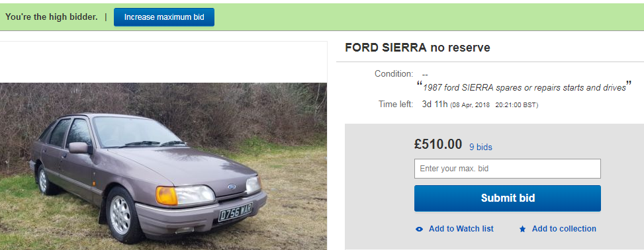Open the Ford Sierra listing photo
Screen dimensions: 644x250
pyautogui.click(x=163, y=166)
